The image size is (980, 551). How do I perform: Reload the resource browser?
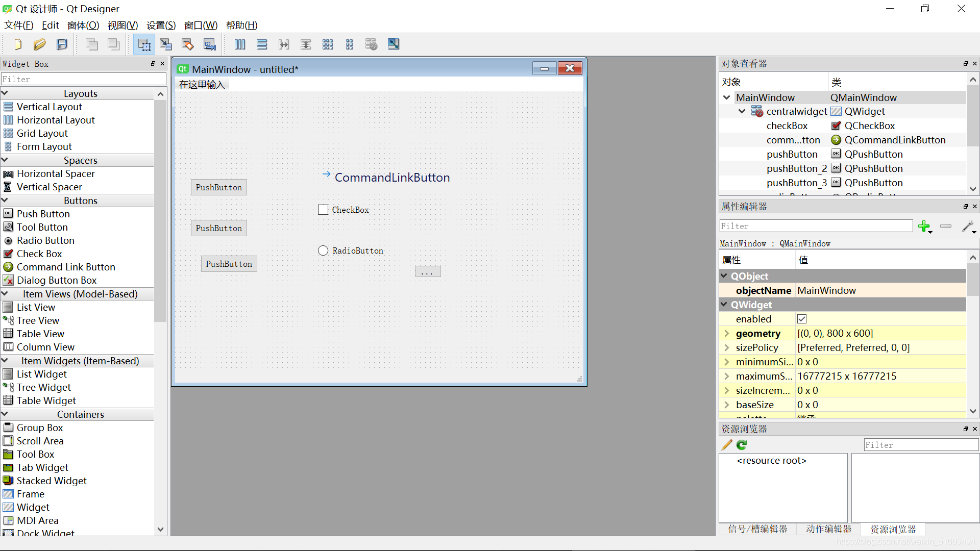[741, 445]
